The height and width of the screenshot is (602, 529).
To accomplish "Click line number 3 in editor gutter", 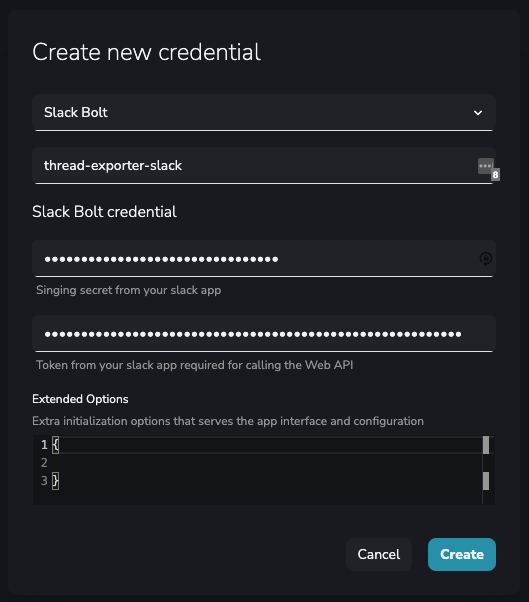I will tap(44, 481).
